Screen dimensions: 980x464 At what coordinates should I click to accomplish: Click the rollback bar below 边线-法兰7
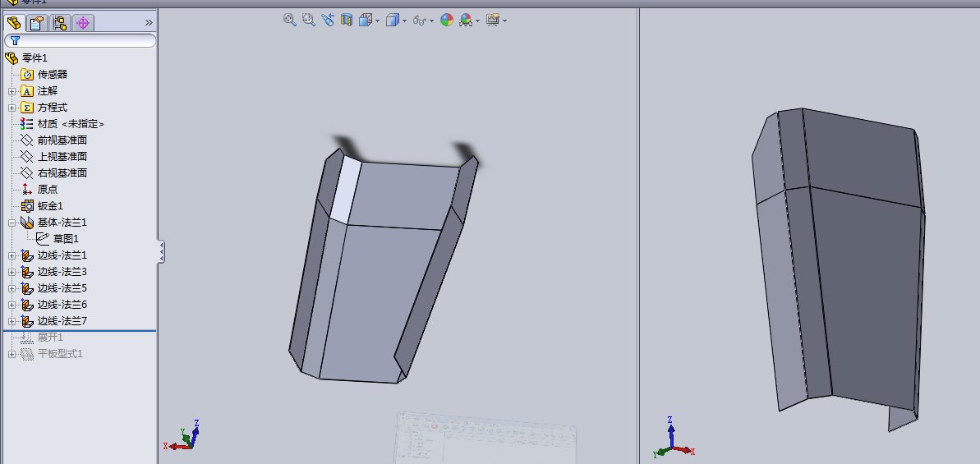[x=80, y=330]
